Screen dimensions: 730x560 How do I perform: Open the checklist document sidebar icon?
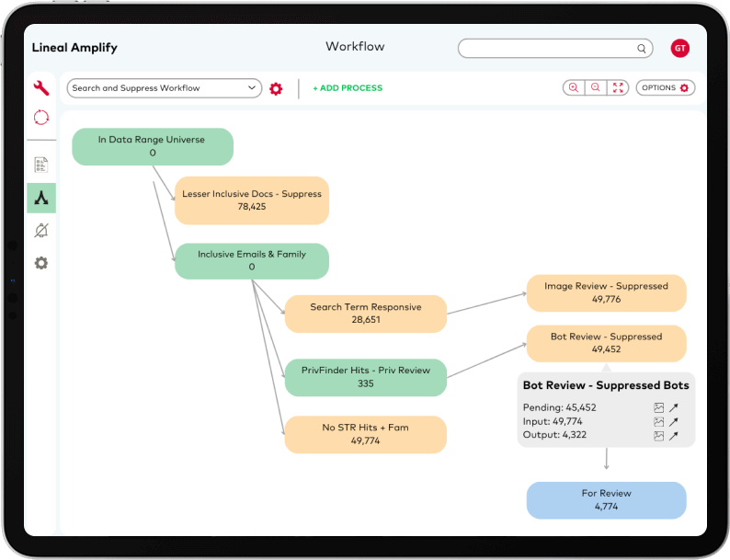tap(41, 165)
